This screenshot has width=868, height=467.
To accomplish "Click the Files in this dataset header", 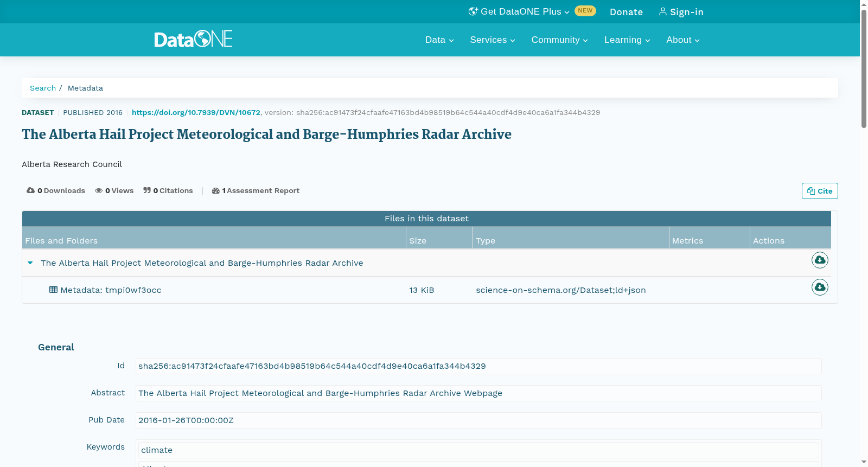I will click(426, 219).
